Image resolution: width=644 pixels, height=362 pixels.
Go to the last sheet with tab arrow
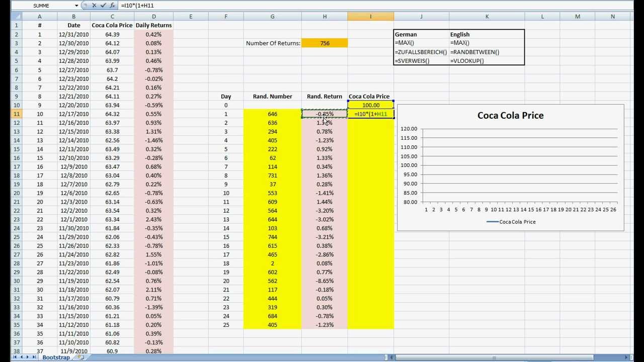[34, 357]
